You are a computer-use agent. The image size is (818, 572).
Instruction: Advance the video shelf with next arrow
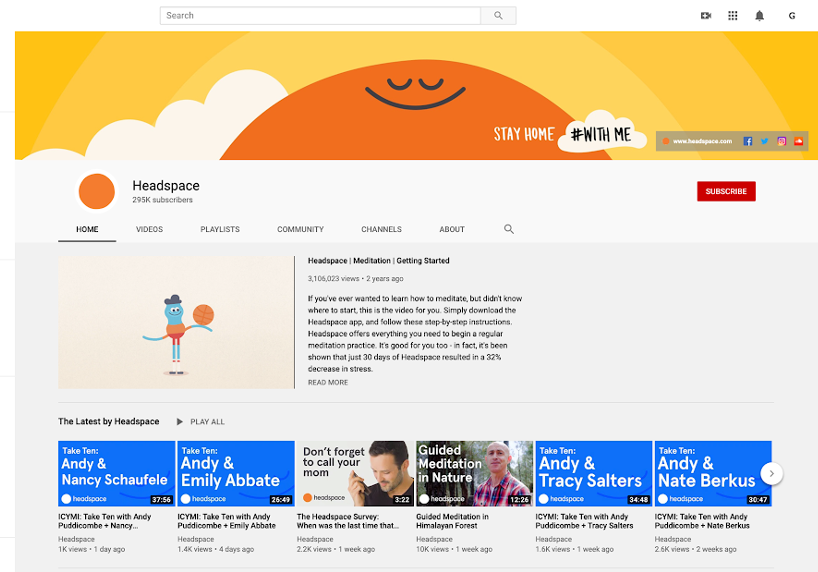click(x=772, y=473)
